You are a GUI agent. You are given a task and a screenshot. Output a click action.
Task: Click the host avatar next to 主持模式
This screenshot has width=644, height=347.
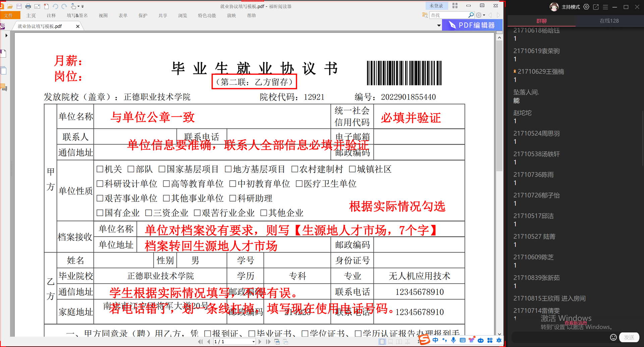(x=554, y=7)
